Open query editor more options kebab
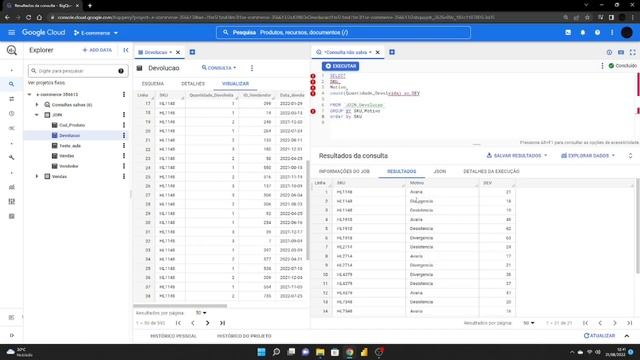 tap(602, 66)
